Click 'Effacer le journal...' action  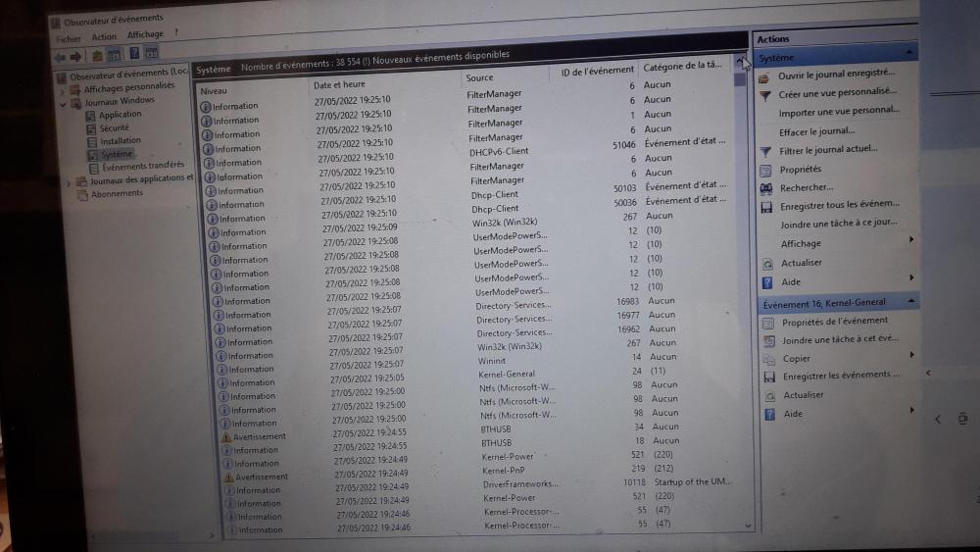(816, 131)
